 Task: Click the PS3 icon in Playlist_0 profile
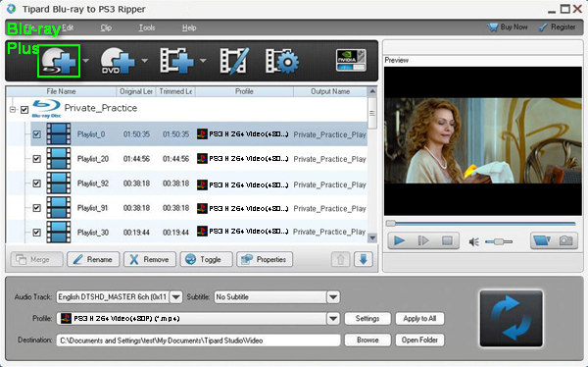(202, 134)
